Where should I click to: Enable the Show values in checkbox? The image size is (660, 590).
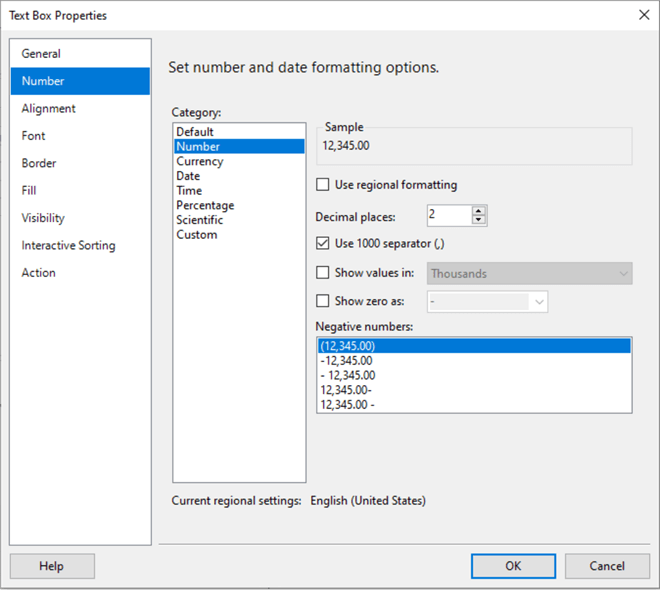coord(323,273)
